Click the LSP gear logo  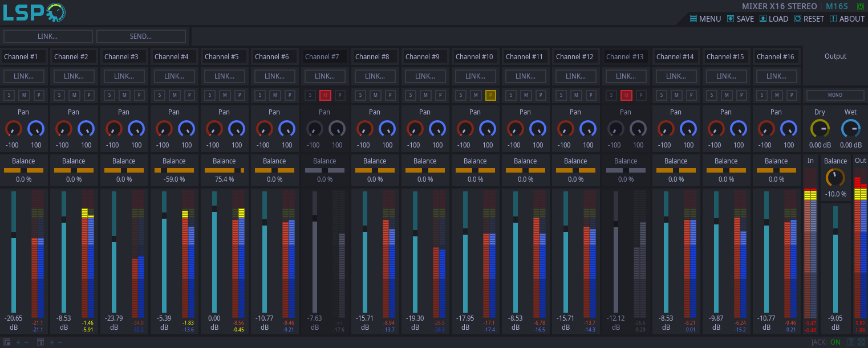tap(55, 12)
